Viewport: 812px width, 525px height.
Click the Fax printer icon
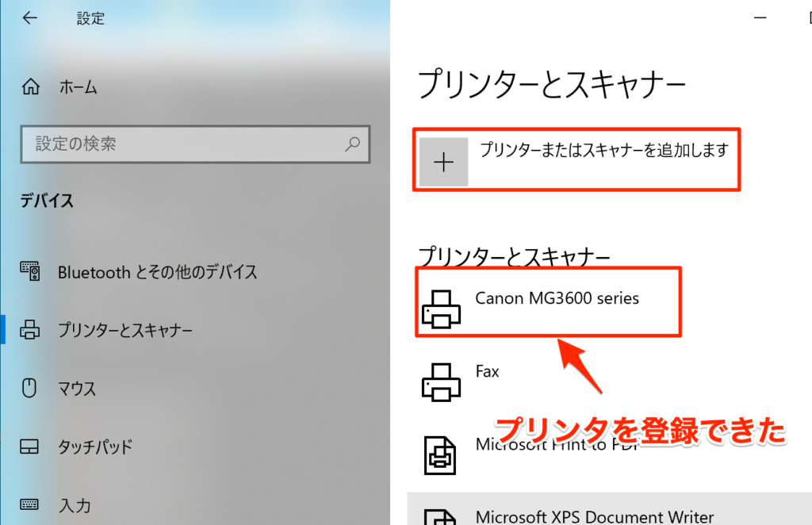[441, 382]
